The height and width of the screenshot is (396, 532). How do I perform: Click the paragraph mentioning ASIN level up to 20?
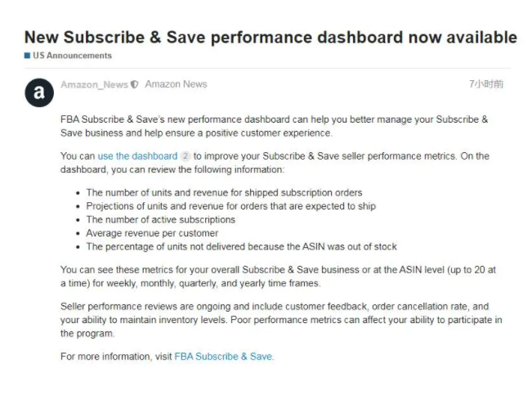click(x=278, y=276)
